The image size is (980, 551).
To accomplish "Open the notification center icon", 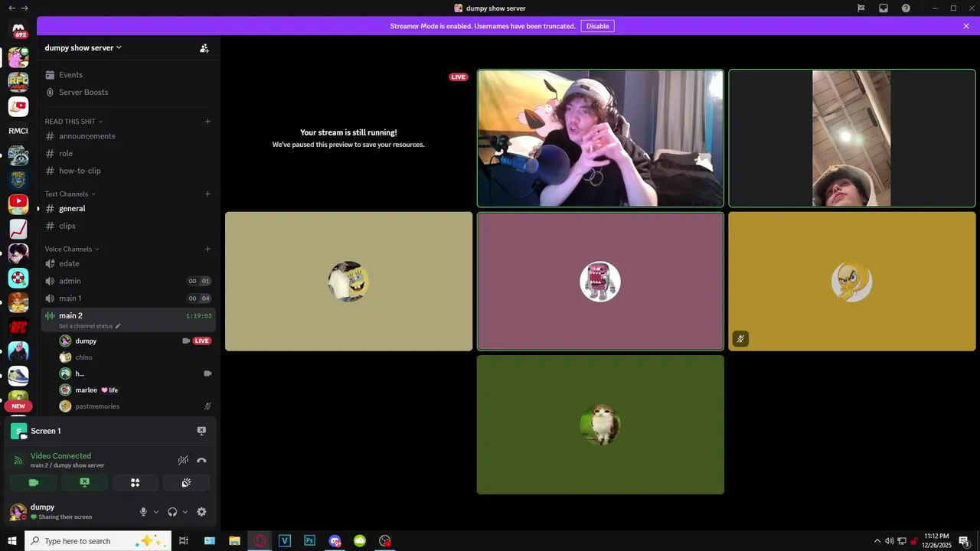I will 965,541.
